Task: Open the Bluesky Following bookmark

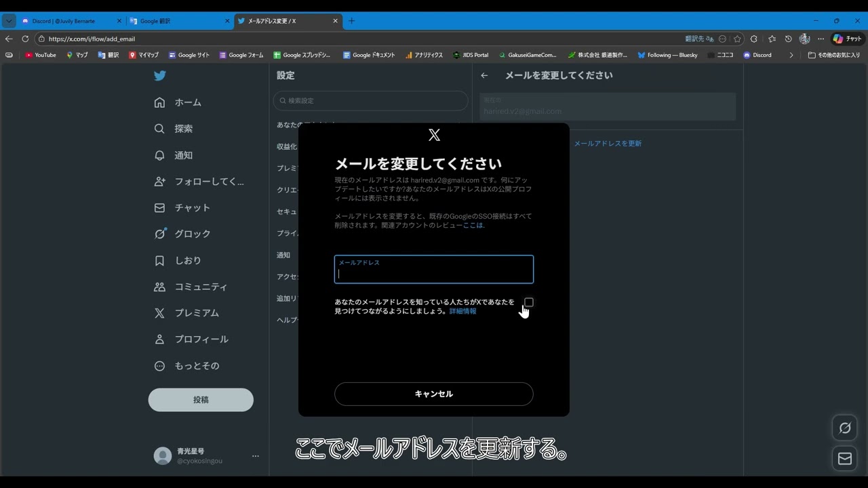Action: click(667, 55)
